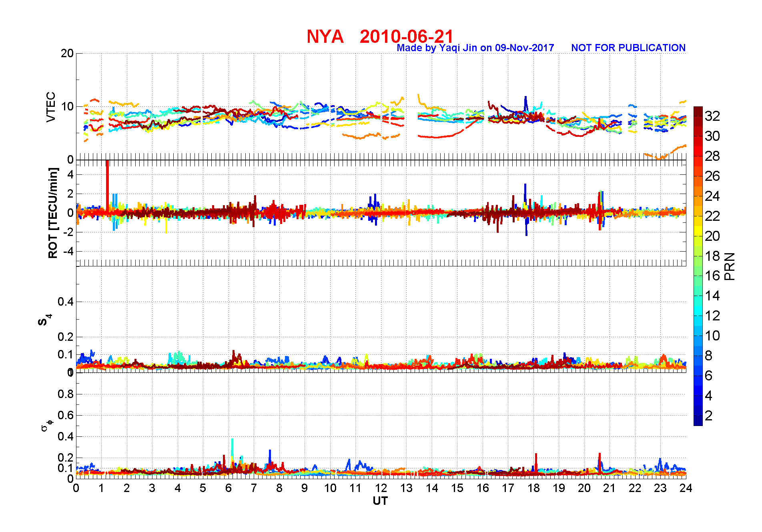Viewport: 762px width, 532px height.
Task: Click the dark red top of PRN colorbar
Action: click(x=698, y=112)
